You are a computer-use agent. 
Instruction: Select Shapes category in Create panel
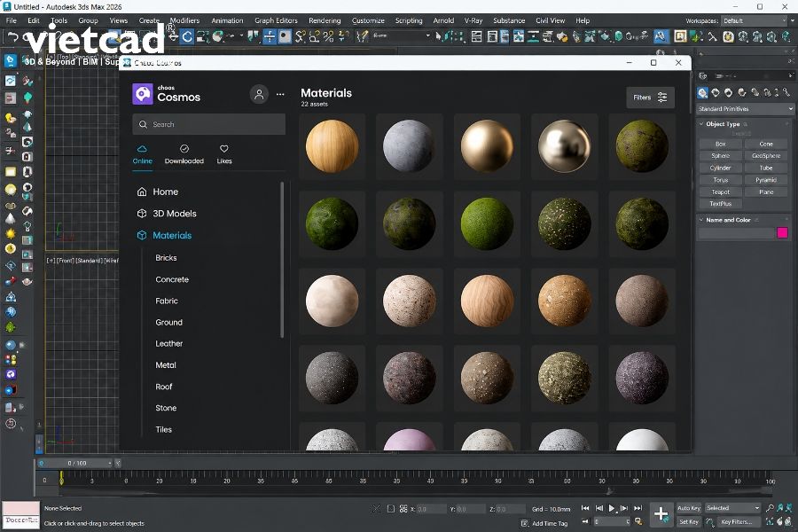[716, 92]
